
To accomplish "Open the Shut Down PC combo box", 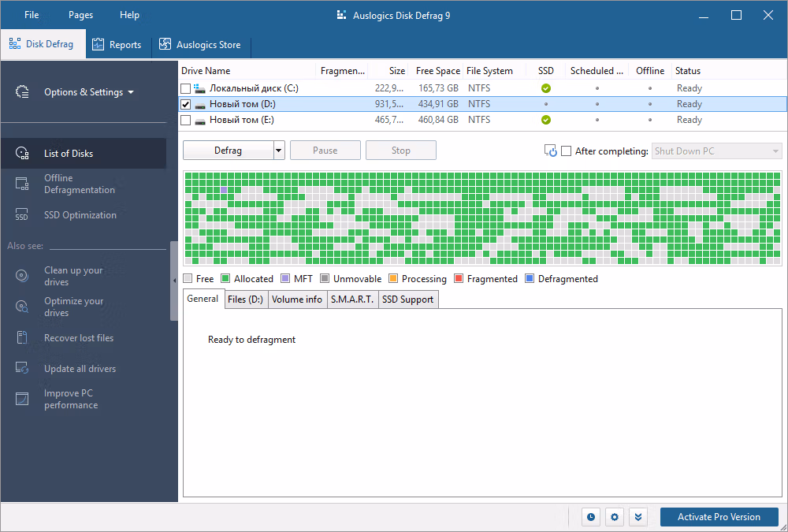I will [x=716, y=151].
